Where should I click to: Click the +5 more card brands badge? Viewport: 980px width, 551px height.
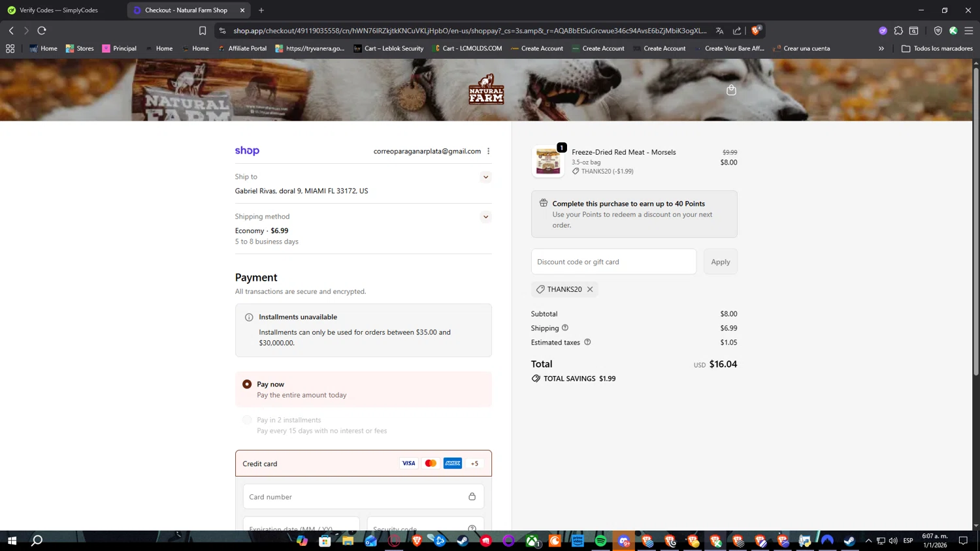point(474,464)
